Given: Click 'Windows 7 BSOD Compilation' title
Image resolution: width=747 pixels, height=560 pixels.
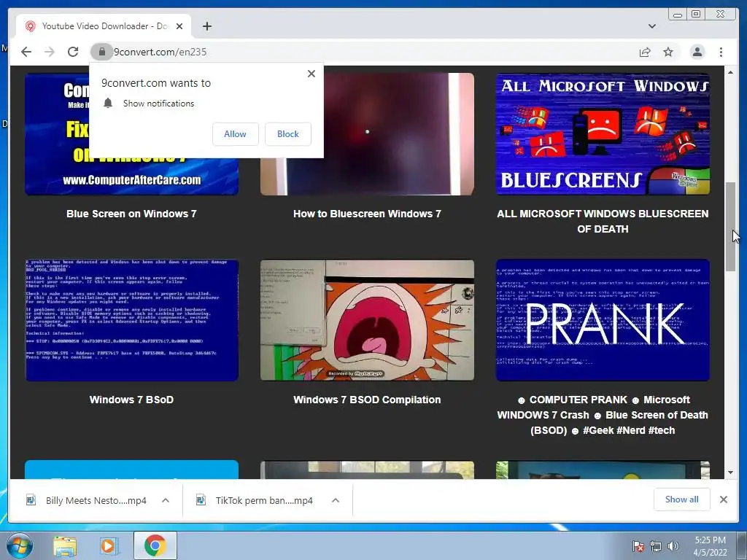Looking at the screenshot, I should pyautogui.click(x=368, y=400).
